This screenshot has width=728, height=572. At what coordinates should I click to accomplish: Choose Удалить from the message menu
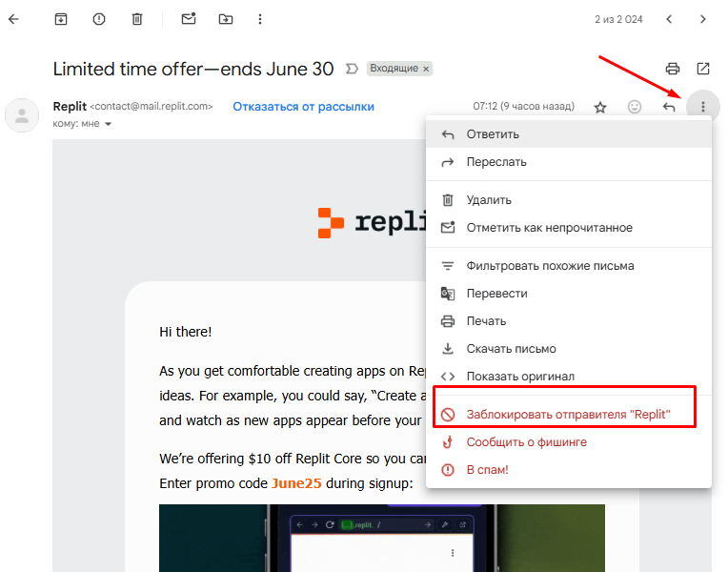569,200
